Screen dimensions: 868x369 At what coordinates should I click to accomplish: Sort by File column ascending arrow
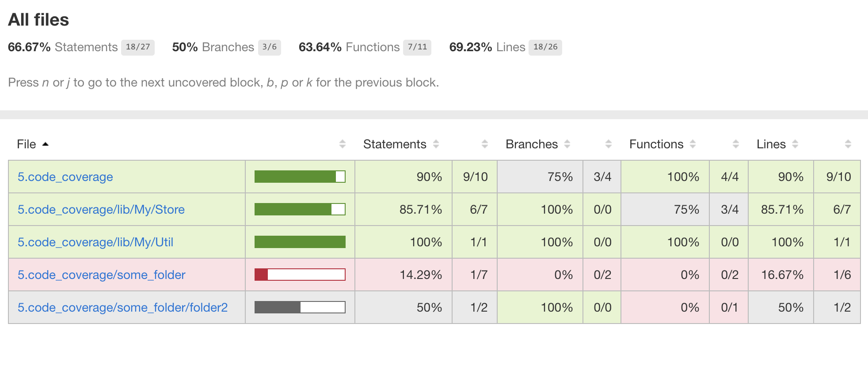coord(45,144)
